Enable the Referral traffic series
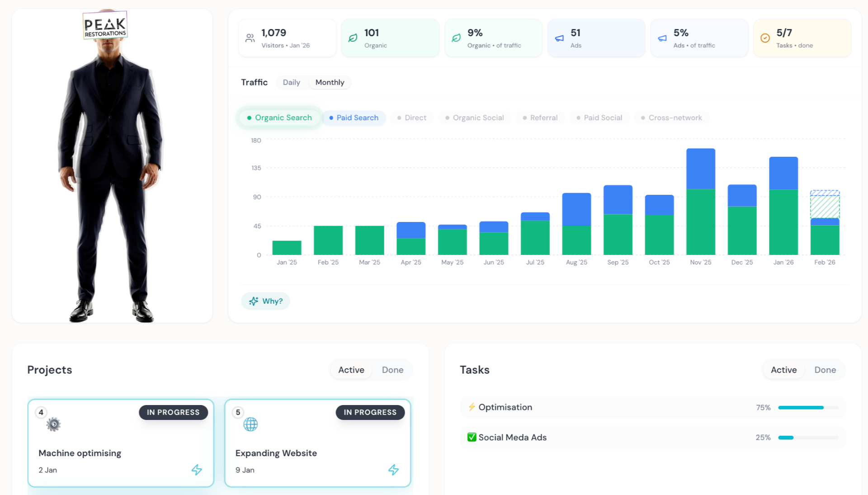Image resolution: width=868 pixels, height=495 pixels. 540,118
